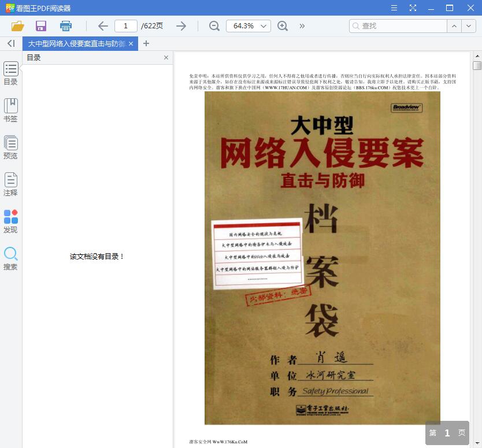The height and width of the screenshot is (448, 482).
Task: Close the PDF reader window
Action: click(x=470, y=8)
